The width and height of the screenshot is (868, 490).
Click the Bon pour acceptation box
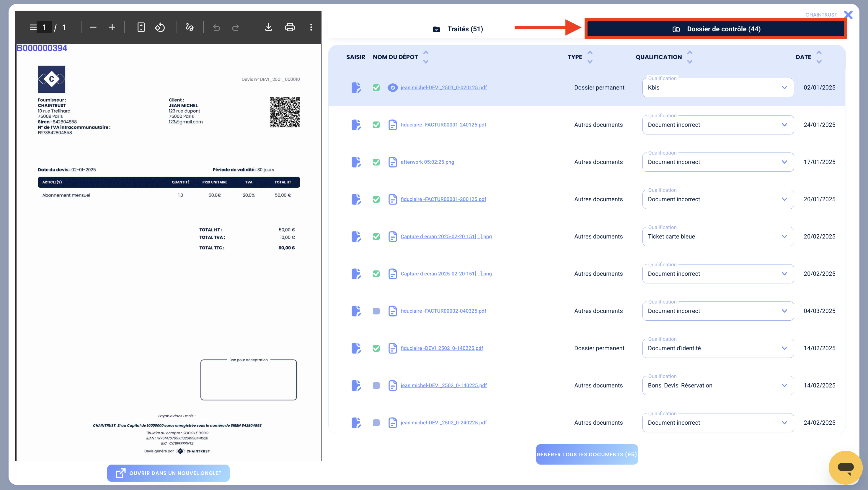248,379
